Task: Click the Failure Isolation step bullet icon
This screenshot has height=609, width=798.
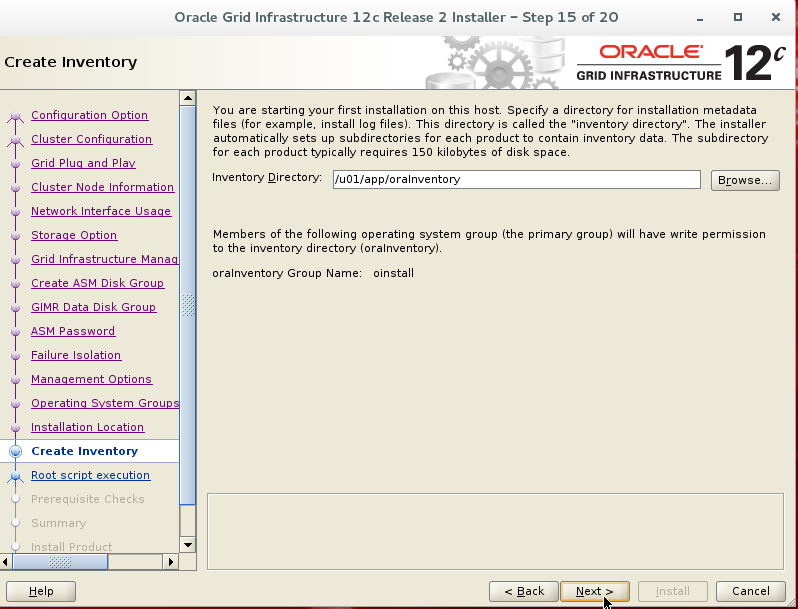Action: coord(15,356)
